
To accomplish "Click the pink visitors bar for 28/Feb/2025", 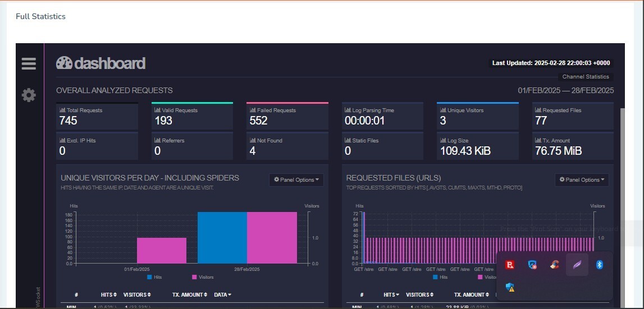I will (272, 238).
